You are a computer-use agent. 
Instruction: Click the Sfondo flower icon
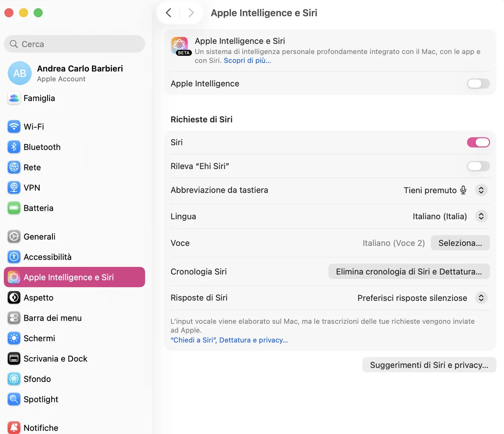pos(14,379)
